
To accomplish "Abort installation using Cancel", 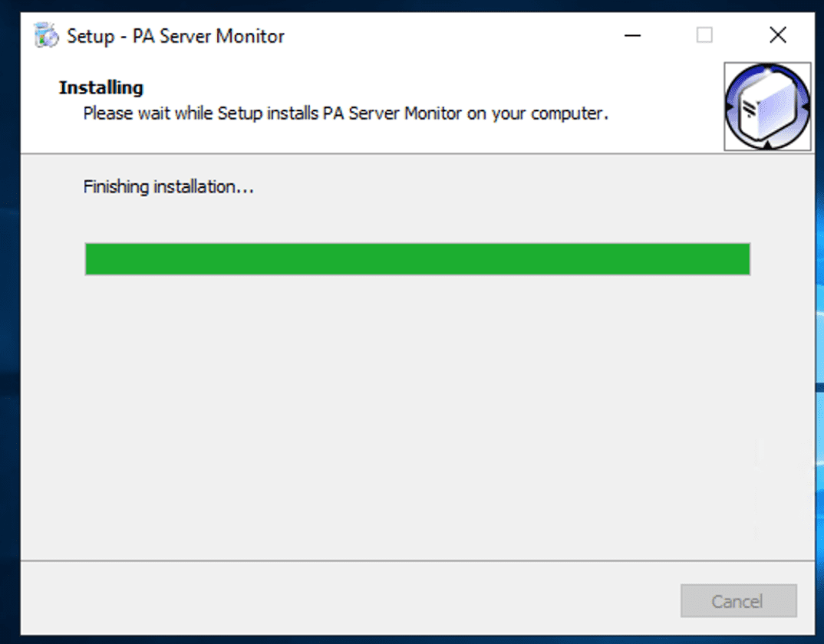I will [738, 601].
